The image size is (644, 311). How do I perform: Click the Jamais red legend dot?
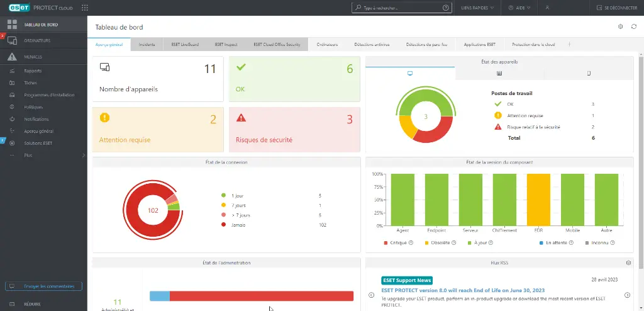[x=223, y=225]
